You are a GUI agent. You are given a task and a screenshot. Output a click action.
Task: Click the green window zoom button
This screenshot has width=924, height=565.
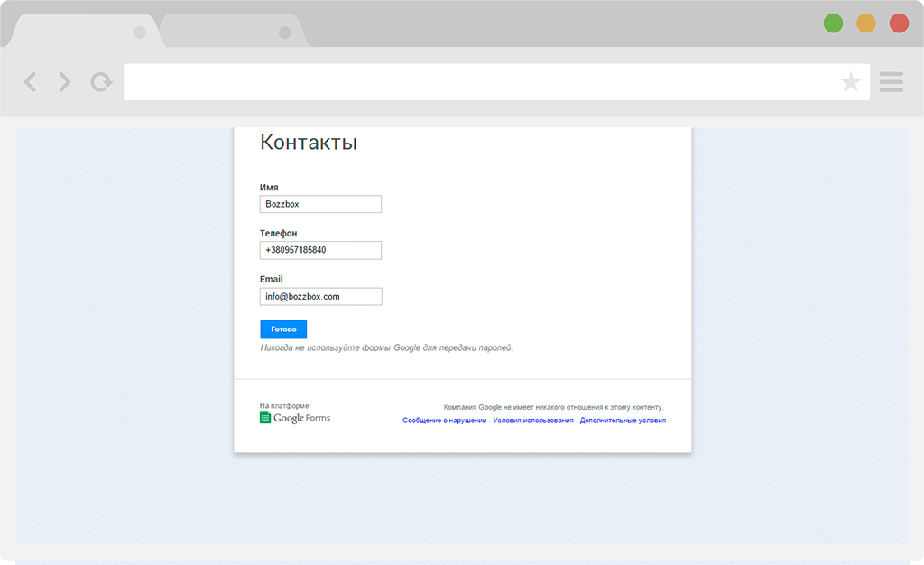(833, 23)
